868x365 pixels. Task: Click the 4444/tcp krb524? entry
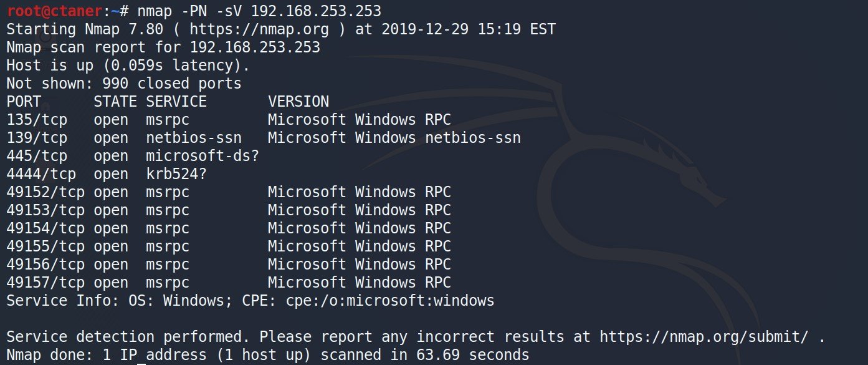(107, 174)
